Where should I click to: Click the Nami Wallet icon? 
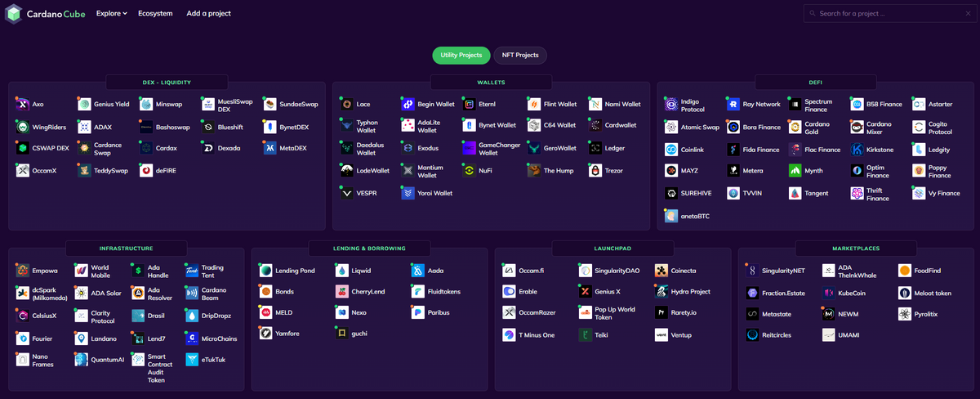click(595, 105)
